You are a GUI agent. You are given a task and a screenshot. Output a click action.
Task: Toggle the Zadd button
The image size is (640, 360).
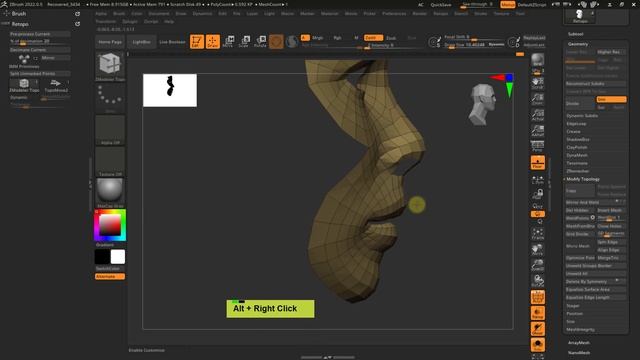point(373,38)
